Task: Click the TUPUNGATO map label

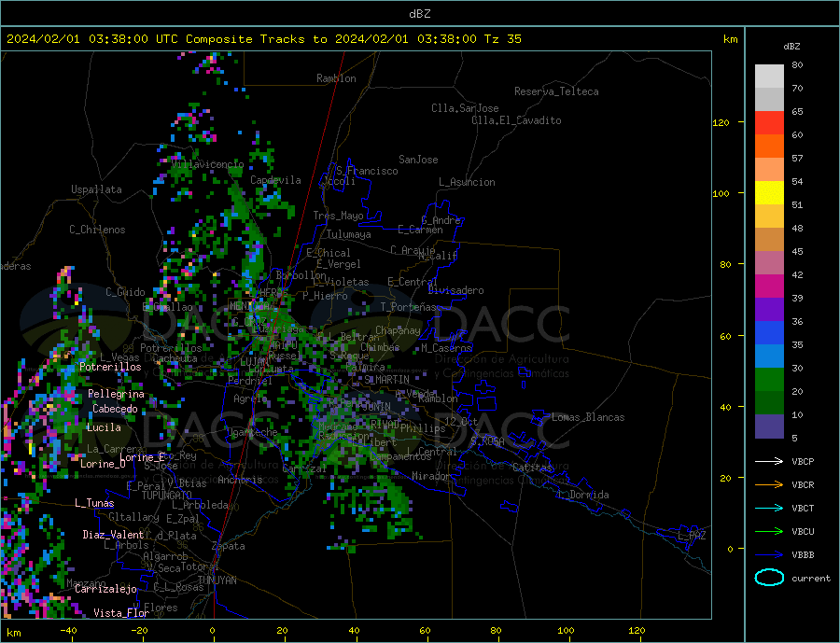Action: [166, 496]
